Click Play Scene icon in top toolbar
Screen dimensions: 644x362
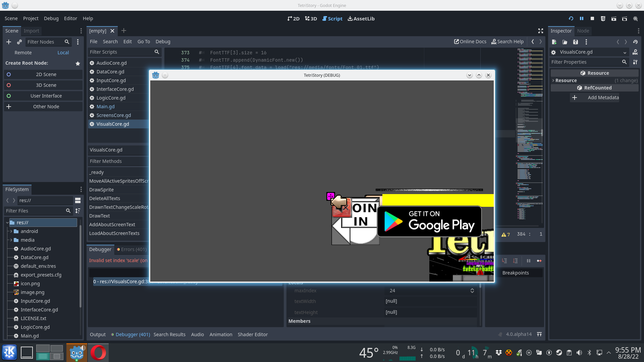(614, 18)
